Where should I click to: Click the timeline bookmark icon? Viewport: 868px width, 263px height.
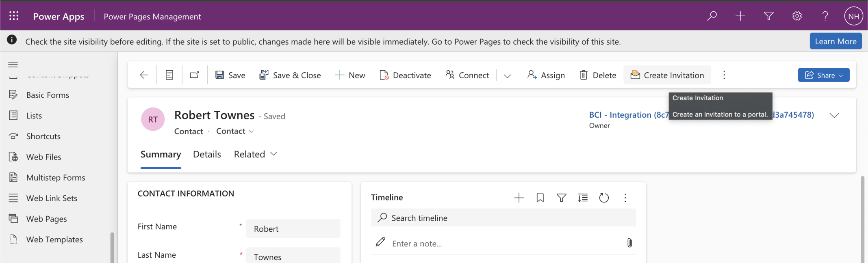pyautogui.click(x=540, y=198)
